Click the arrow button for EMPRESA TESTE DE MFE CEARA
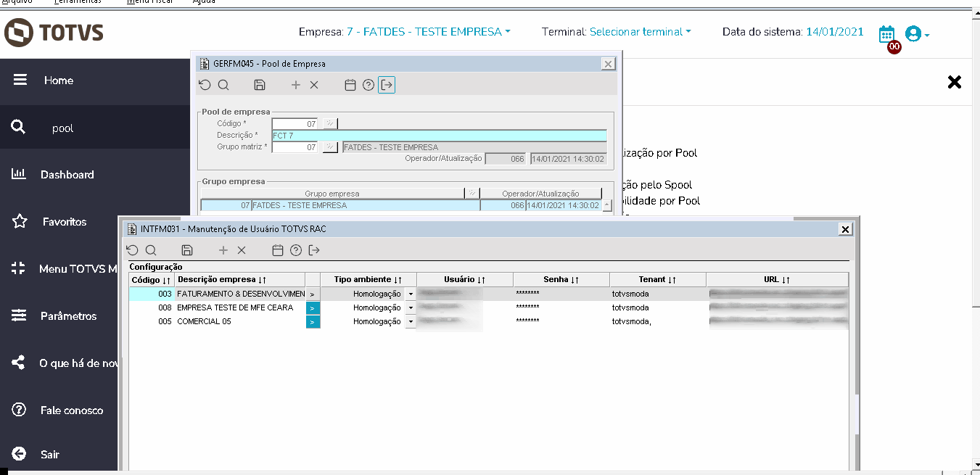Screen dimensions: 980x475 (x=313, y=308)
